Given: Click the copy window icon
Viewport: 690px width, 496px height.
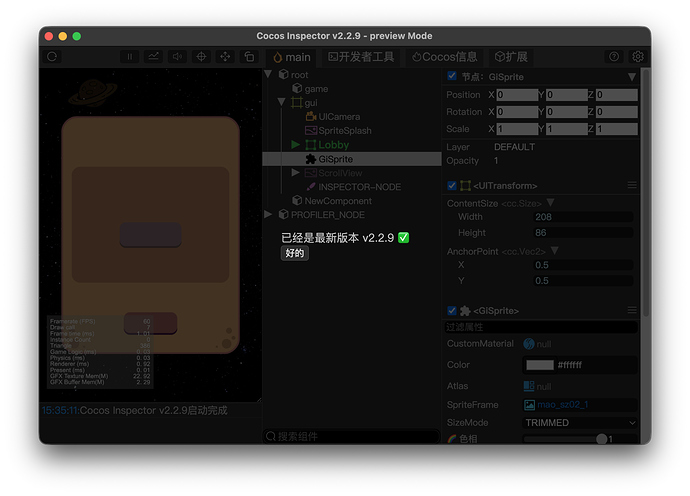Looking at the screenshot, I should point(249,57).
